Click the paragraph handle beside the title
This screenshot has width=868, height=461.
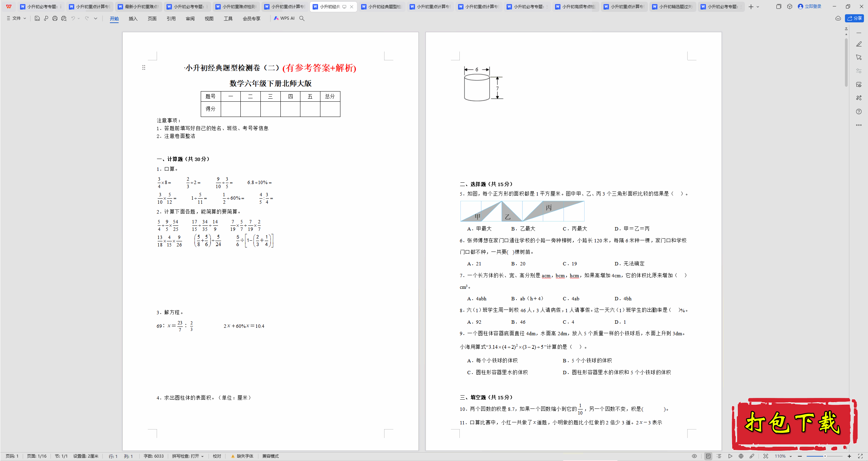pos(144,67)
